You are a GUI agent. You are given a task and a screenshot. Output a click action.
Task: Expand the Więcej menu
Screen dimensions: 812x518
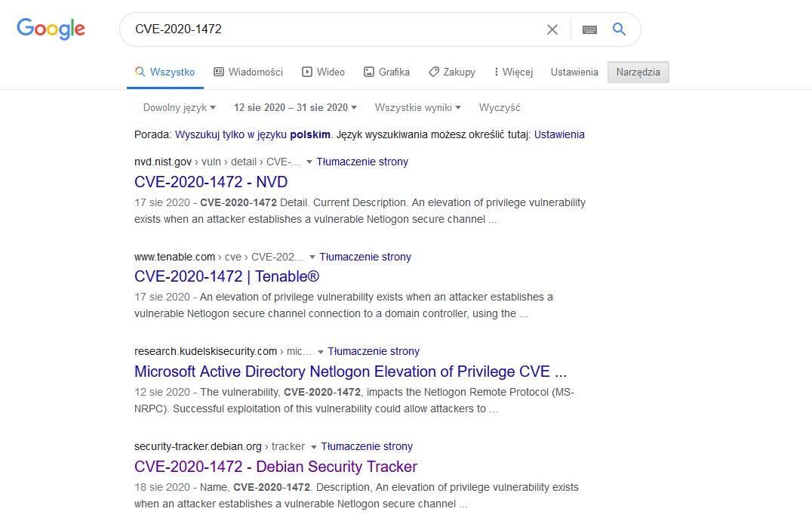[513, 72]
